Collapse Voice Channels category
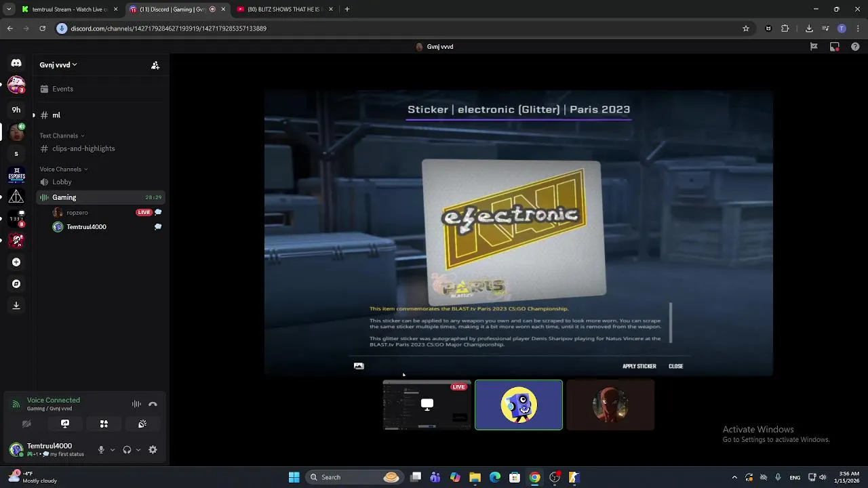Viewport: 868px width, 488px height. tap(64, 169)
